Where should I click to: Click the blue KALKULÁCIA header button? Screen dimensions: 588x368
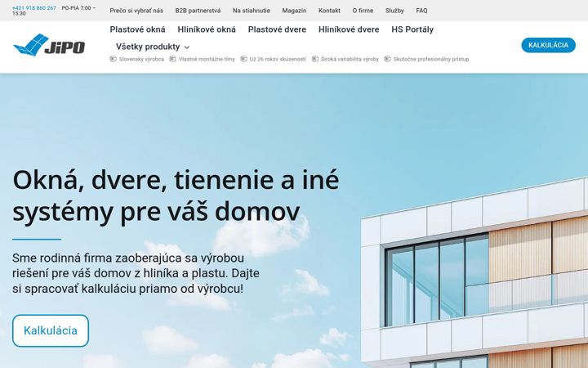coord(548,45)
